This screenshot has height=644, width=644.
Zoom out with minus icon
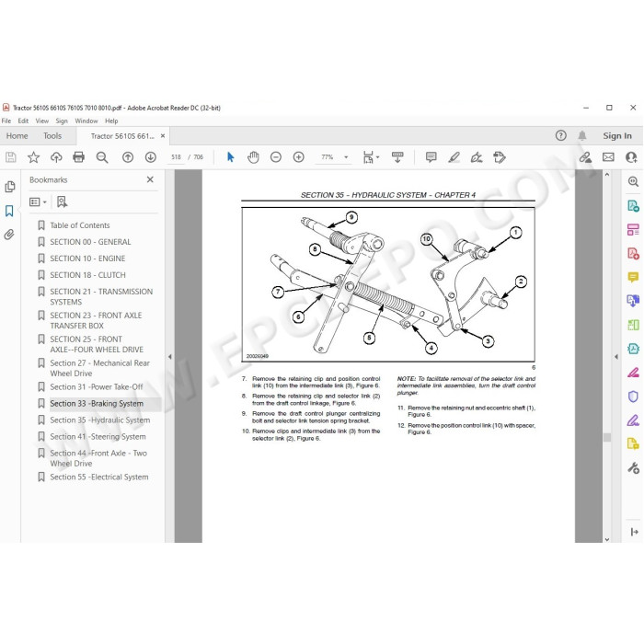click(x=276, y=157)
